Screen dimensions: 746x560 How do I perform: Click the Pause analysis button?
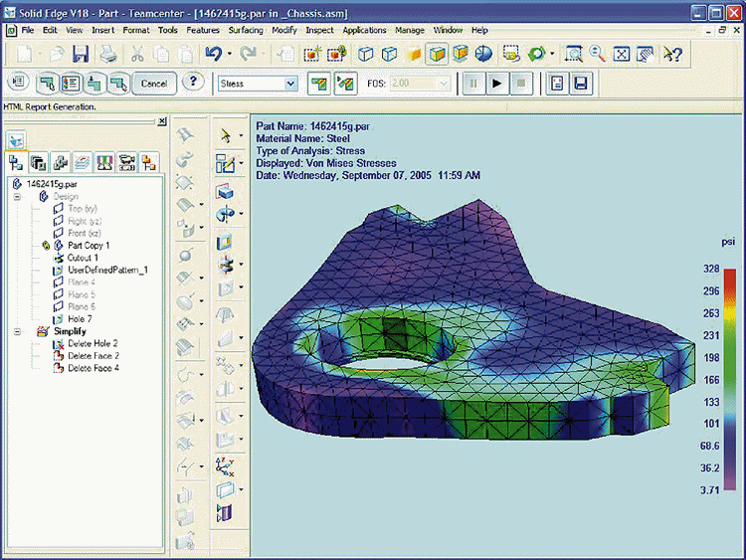(473, 84)
